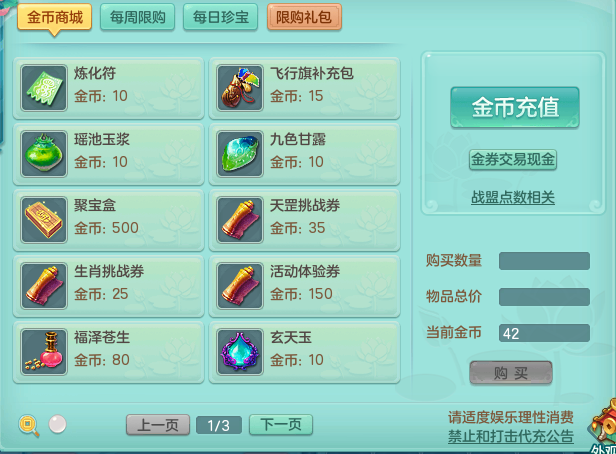Click the 金币充值 recharge button
Image resolution: width=616 pixels, height=454 pixels.
coord(515,107)
